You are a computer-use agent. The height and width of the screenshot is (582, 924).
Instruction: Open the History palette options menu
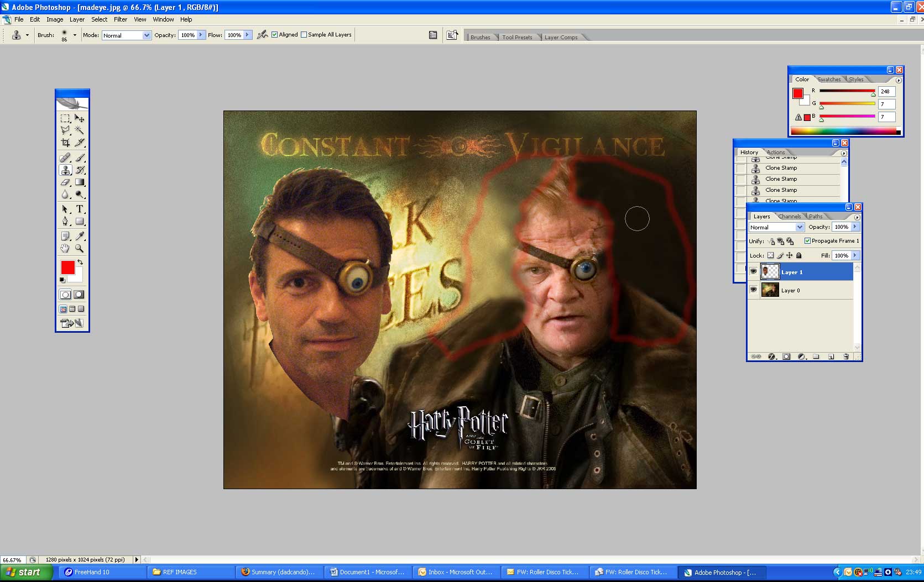(843, 153)
